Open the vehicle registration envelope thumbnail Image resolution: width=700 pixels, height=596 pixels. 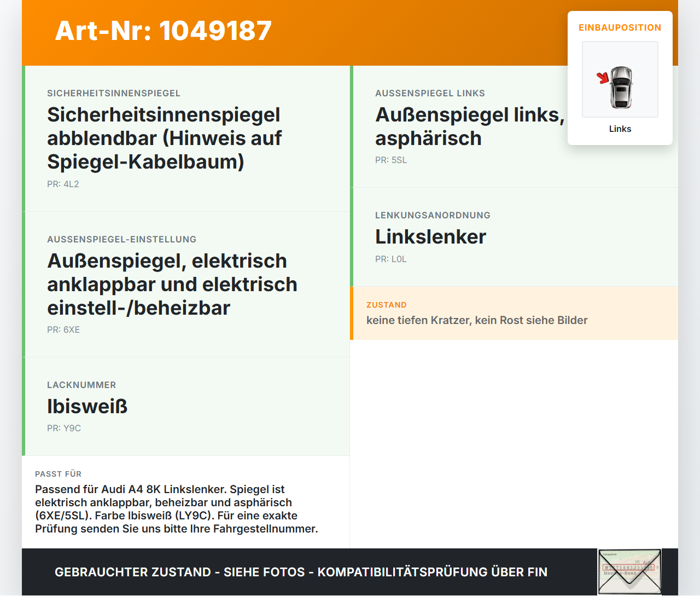[x=629, y=572]
